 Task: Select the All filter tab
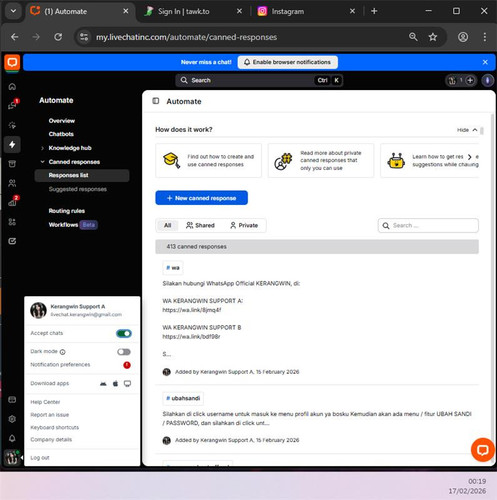tap(167, 226)
